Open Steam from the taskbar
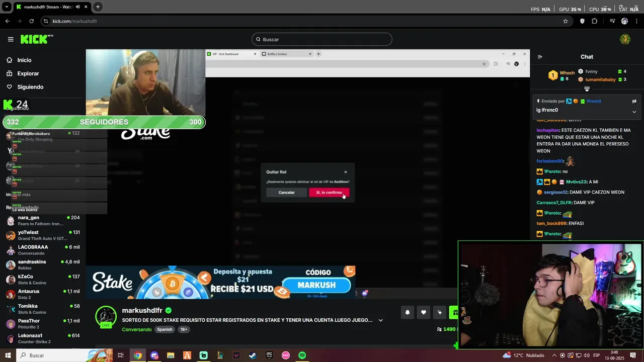This screenshot has width=644, height=362. click(253, 355)
